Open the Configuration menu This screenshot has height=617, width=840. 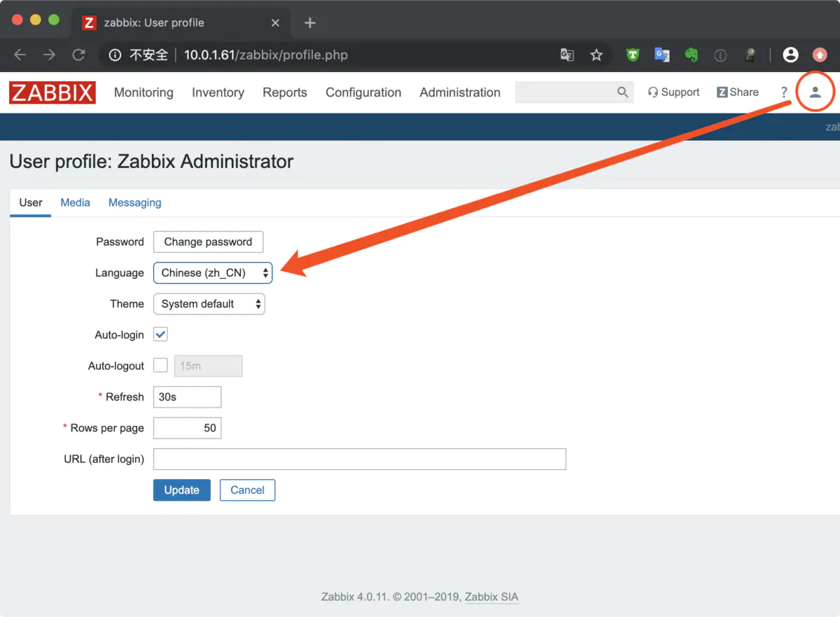click(x=363, y=92)
